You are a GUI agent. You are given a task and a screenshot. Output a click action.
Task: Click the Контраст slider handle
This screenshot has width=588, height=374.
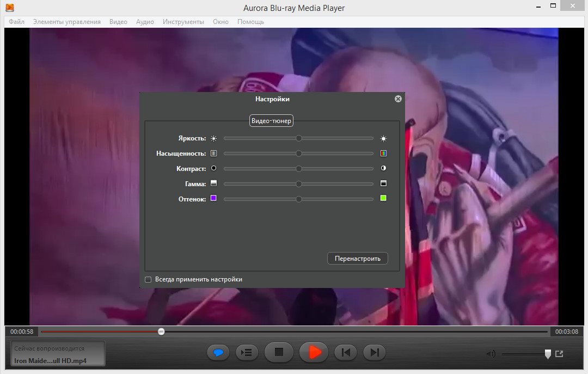[x=298, y=169]
